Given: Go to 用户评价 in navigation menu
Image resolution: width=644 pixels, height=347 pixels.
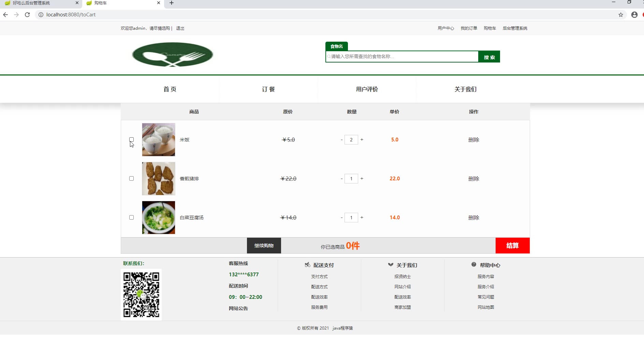Looking at the screenshot, I should [367, 89].
